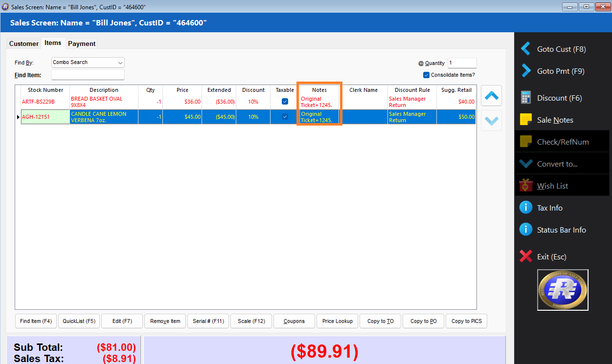Move item up with blue up arrow

point(492,96)
